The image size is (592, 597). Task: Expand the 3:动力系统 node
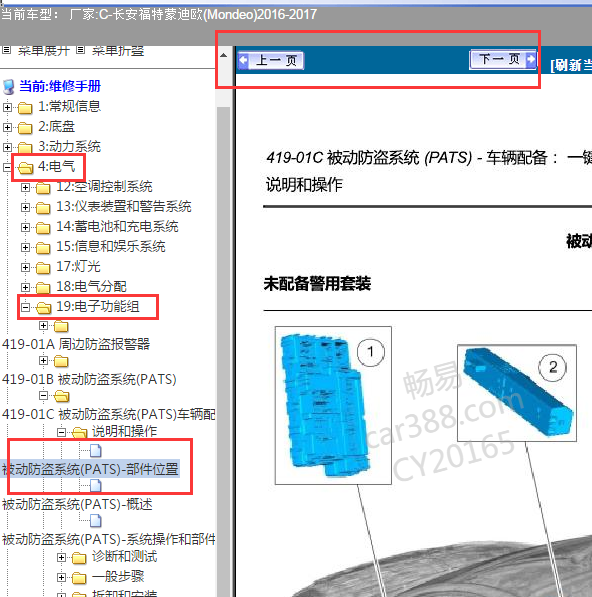point(7,147)
